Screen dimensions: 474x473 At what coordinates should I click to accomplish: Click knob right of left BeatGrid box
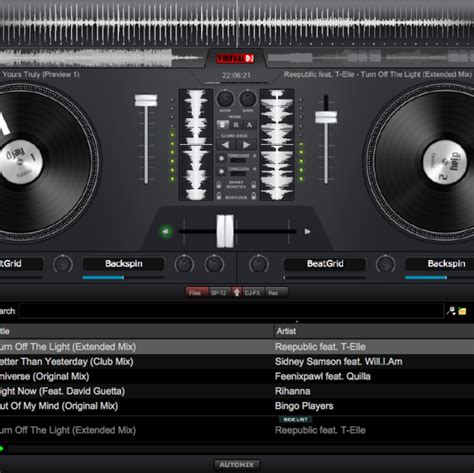pos(63,264)
